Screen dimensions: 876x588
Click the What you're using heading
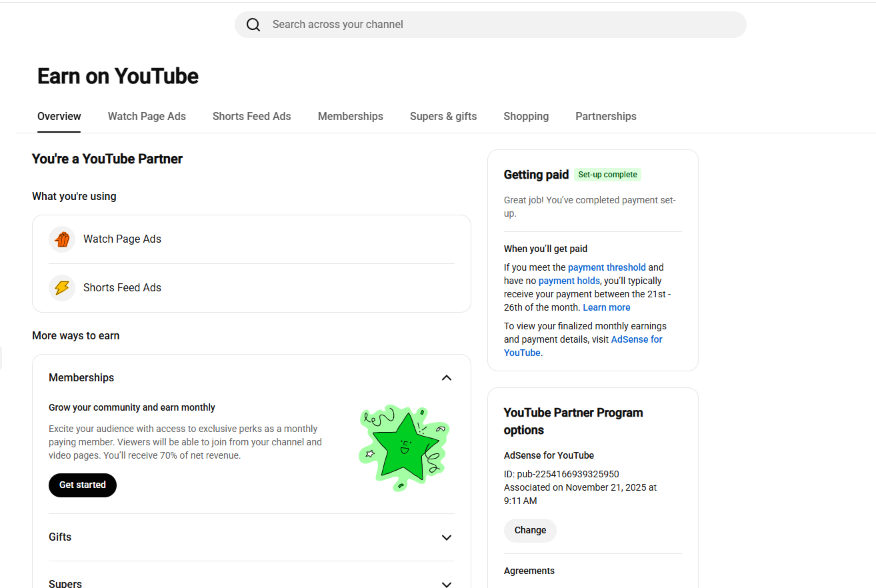74,197
